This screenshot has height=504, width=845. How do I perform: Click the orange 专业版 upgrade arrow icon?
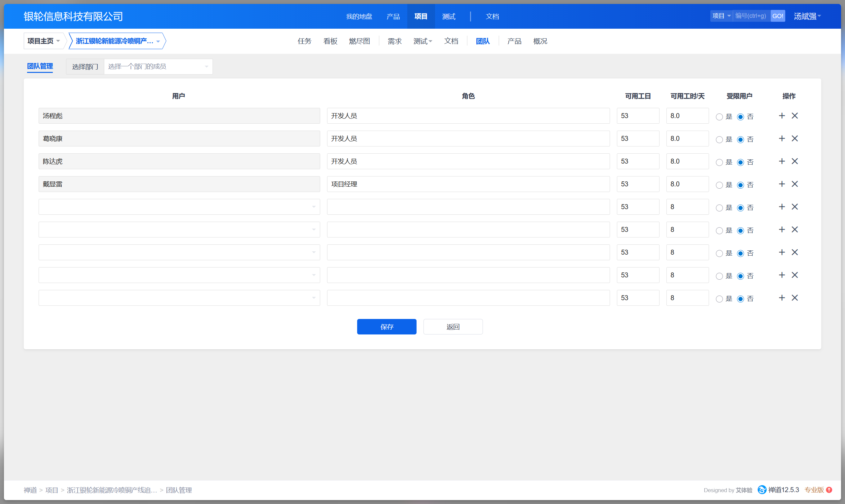pos(829,490)
